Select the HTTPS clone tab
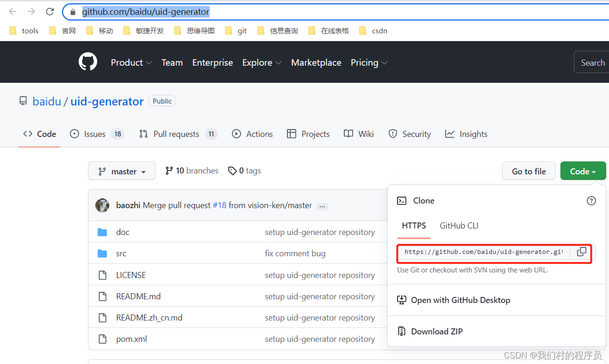The width and height of the screenshot is (609, 364). pos(414,226)
